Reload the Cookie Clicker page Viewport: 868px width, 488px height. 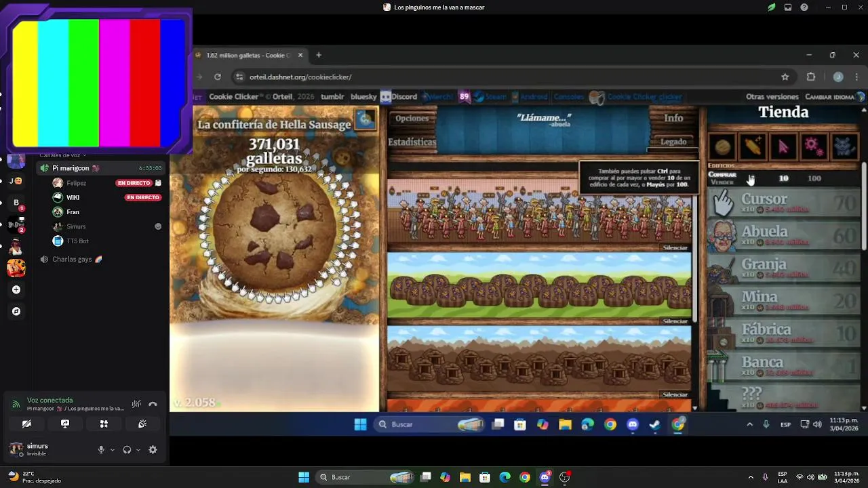(x=218, y=77)
